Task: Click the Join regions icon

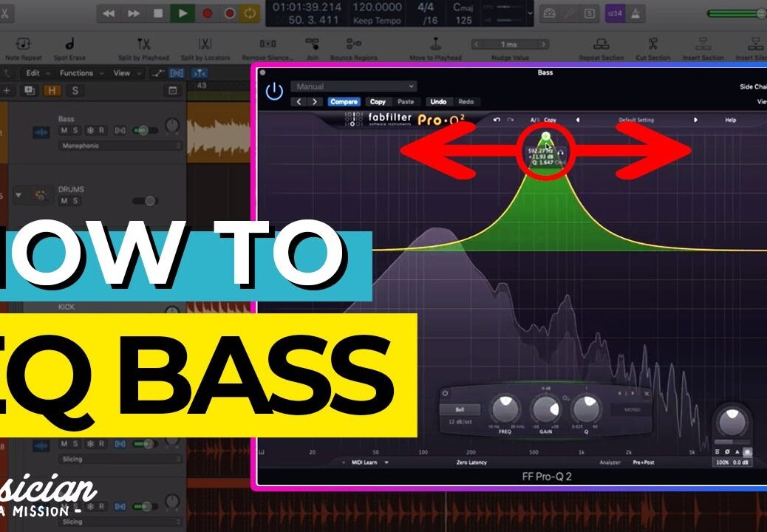Action: pyautogui.click(x=312, y=44)
